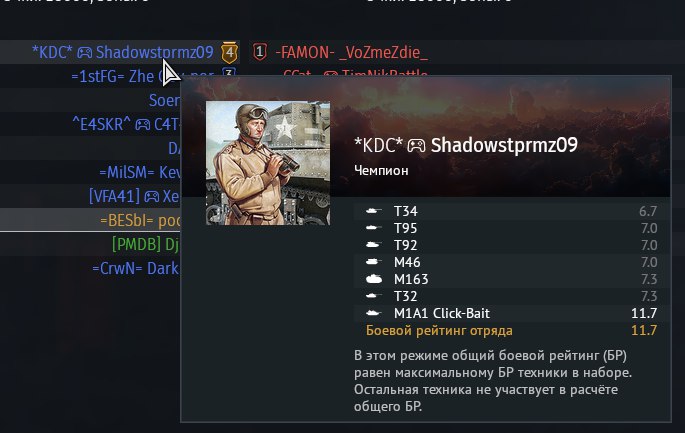Screen dimensions: 685x433
Task: Select the =CrwN= Dark player row
Action: point(90,268)
